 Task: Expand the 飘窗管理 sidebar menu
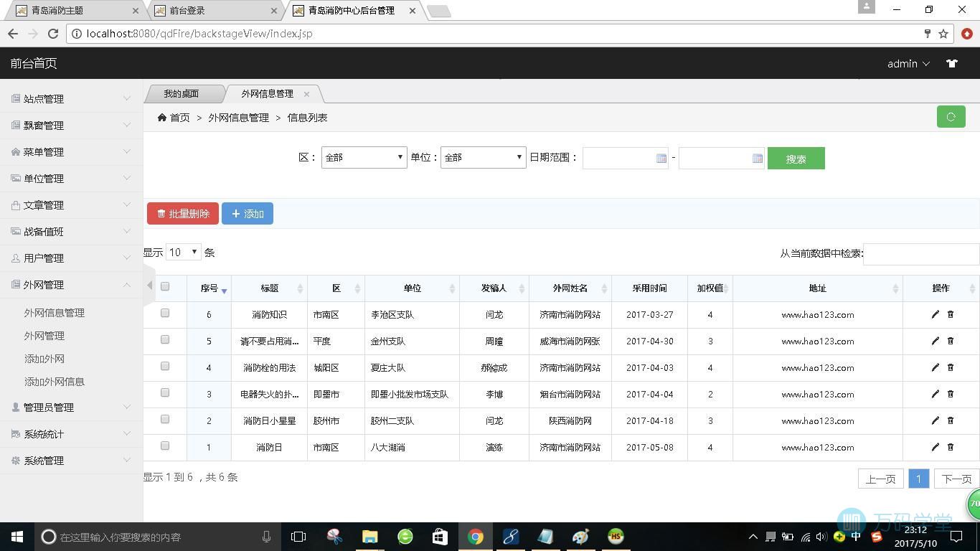71,126
